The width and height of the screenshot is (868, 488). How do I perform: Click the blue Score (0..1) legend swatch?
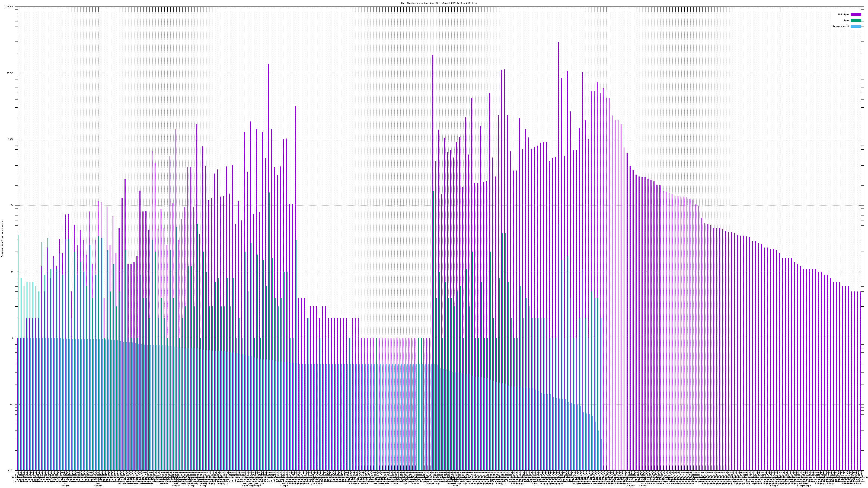pos(856,26)
